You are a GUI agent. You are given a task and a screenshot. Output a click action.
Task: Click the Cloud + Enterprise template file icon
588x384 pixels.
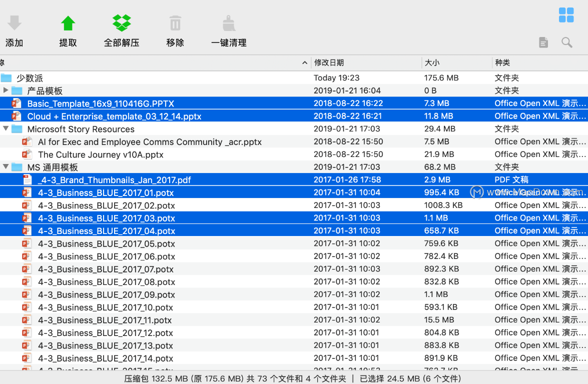[16, 116]
